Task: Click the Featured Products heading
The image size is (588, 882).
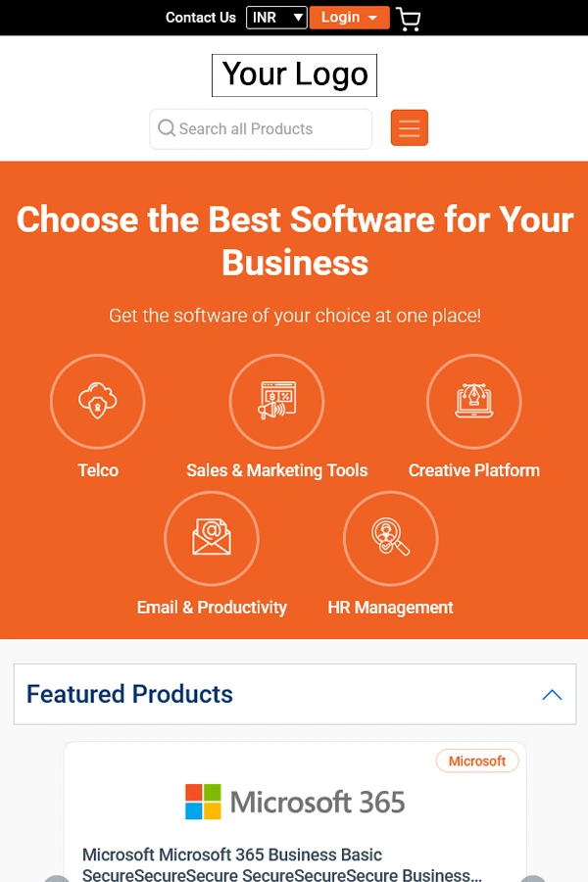Action: click(x=129, y=694)
